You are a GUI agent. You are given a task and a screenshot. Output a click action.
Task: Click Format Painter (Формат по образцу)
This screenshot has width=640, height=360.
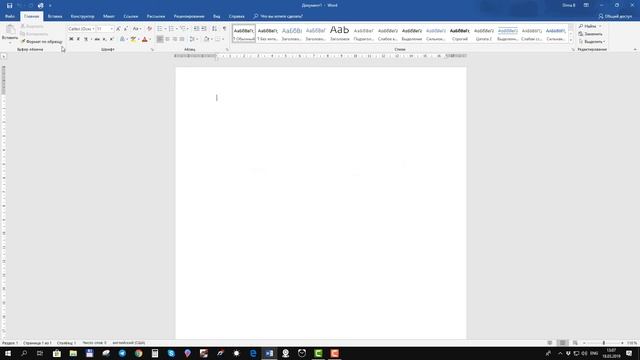(42, 42)
